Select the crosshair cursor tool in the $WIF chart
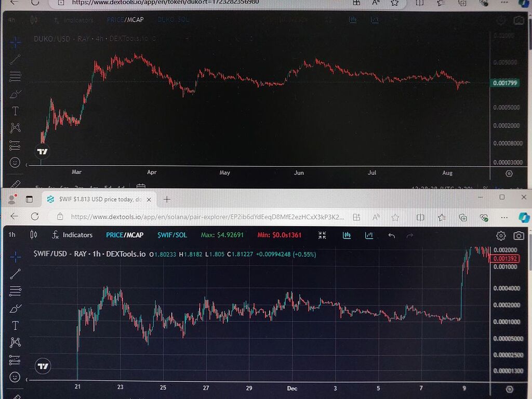This screenshot has height=399, width=532. [x=15, y=257]
